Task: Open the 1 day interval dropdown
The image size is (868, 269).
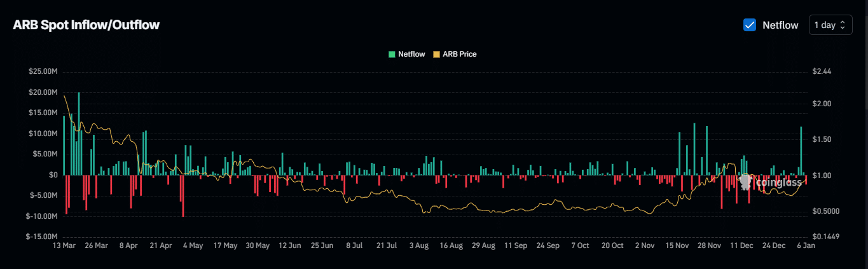Action: click(x=830, y=25)
